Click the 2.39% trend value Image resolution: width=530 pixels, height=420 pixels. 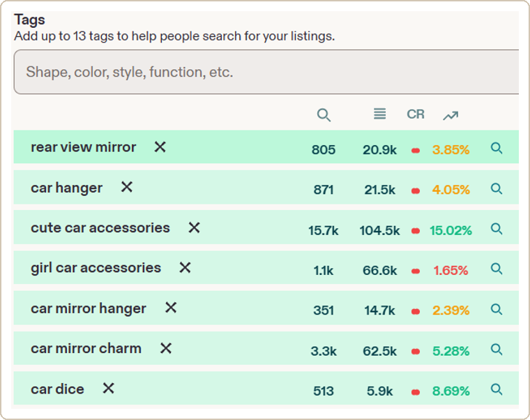pos(451,310)
